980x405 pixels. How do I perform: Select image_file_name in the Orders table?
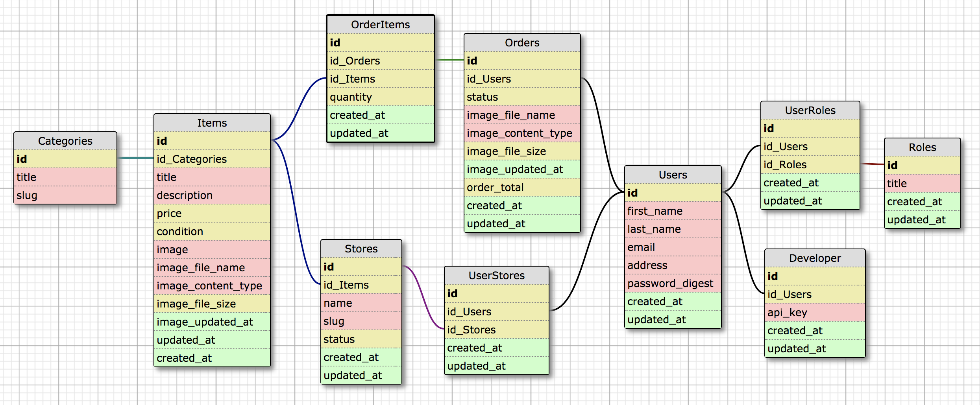pos(522,115)
